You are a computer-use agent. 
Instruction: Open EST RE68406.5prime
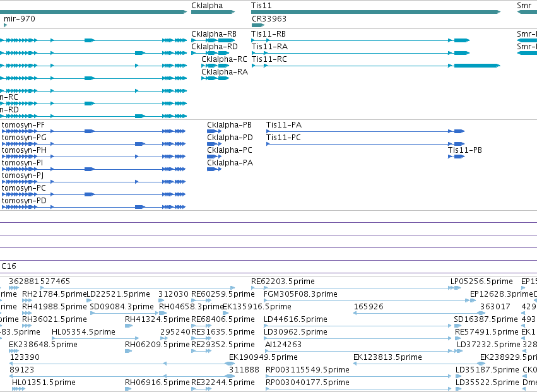pyautogui.click(x=201, y=326)
